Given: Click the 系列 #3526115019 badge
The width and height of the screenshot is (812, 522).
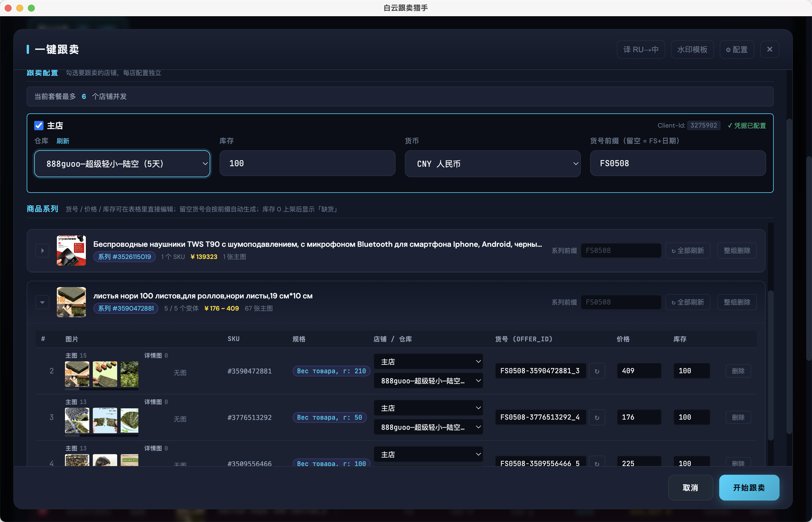Looking at the screenshot, I should (124, 257).
